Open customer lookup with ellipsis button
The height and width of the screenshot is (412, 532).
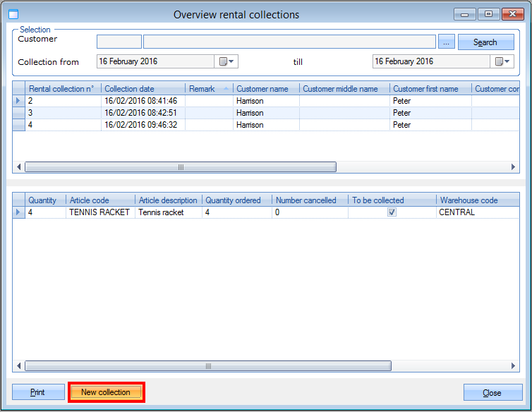446,42
